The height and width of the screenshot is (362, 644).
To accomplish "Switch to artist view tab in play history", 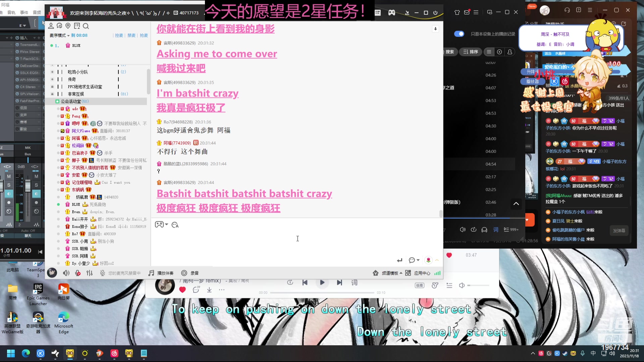I will click(510, 52).
